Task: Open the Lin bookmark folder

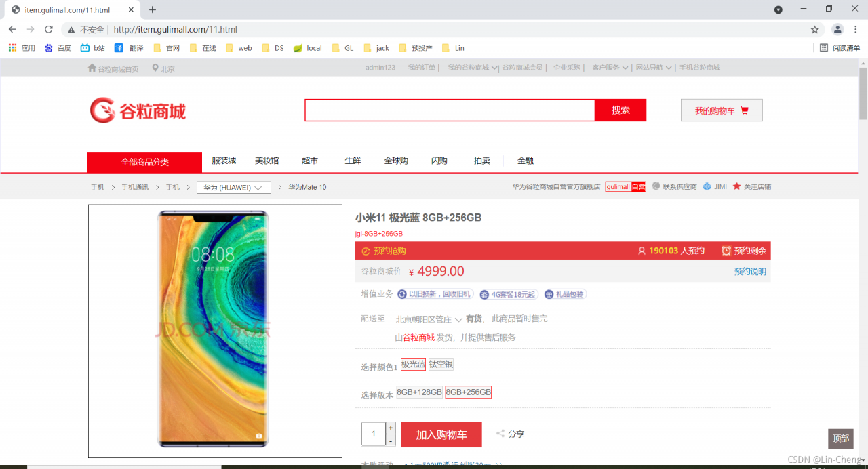Action: [x=453, y=48]
